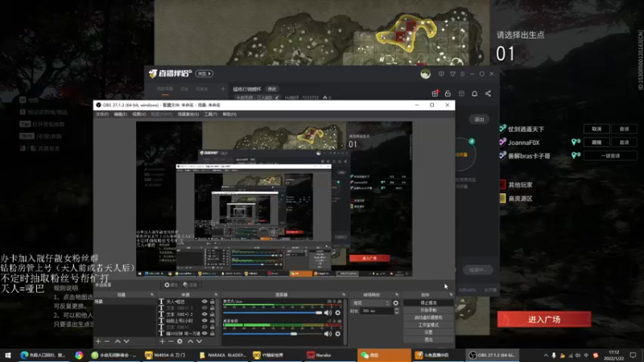Click the lock icon in streaming companion toolbar
Viewport: 644px width, 362px height.
(x=448, y=93)
